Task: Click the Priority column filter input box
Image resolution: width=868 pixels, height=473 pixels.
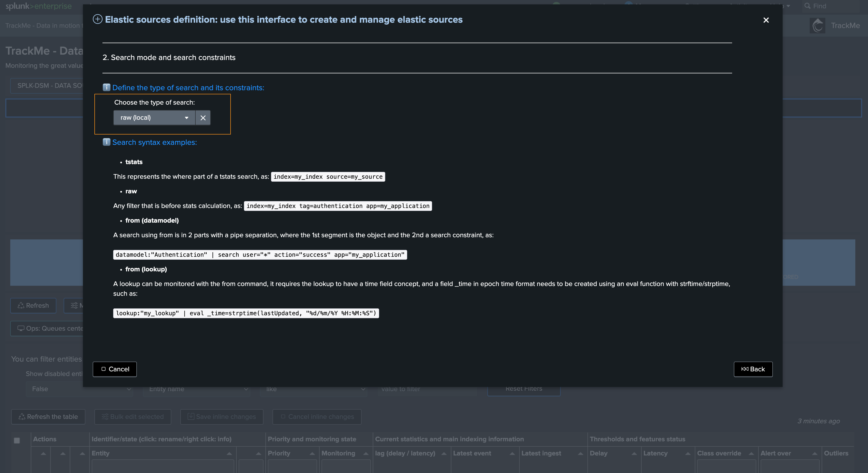Action: (293, 467)
